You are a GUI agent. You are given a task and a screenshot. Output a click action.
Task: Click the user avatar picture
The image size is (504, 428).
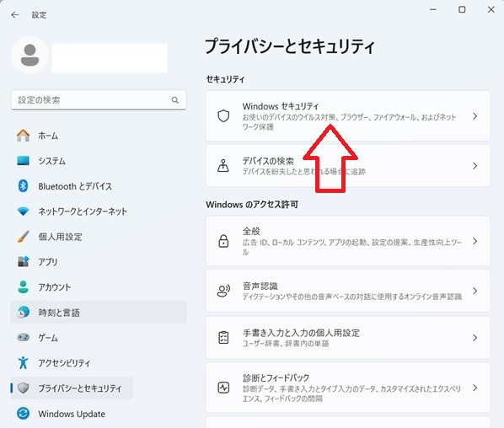(x=29, y=56)
